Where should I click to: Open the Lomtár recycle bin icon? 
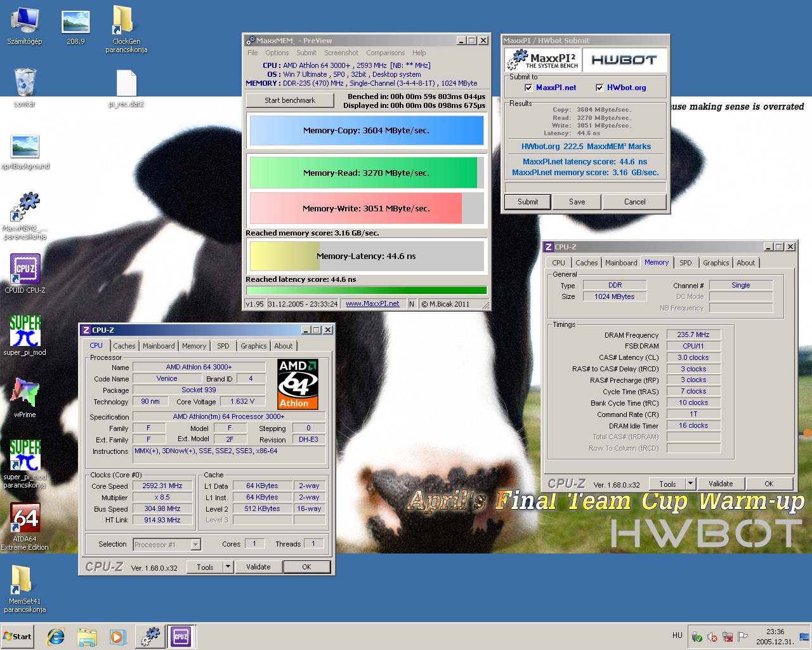[25, 88]
